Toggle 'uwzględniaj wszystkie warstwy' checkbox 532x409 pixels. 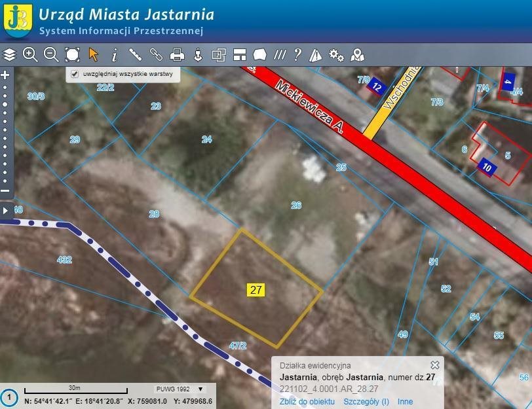[75, 74]
